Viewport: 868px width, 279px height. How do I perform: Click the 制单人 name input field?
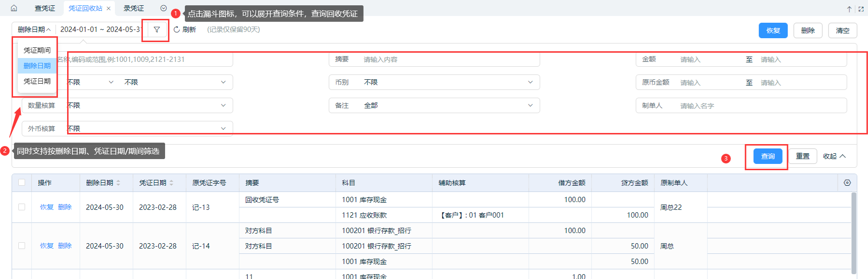click(742, 105)
